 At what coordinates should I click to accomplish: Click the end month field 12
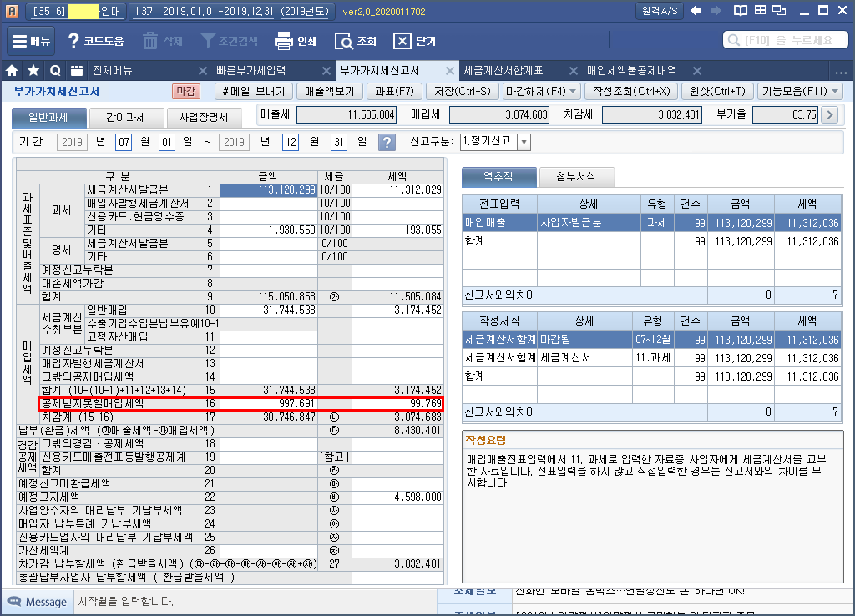pyautogui.click(x=291, y=142)
